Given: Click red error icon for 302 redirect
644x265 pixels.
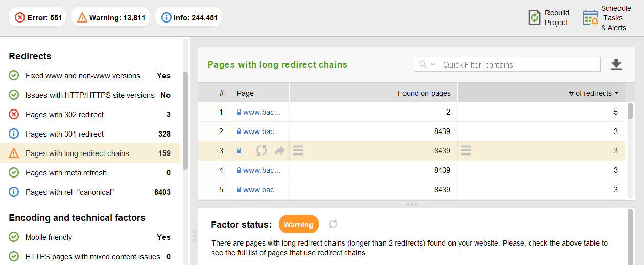Looking at the screenshot, I should [14, 115].
